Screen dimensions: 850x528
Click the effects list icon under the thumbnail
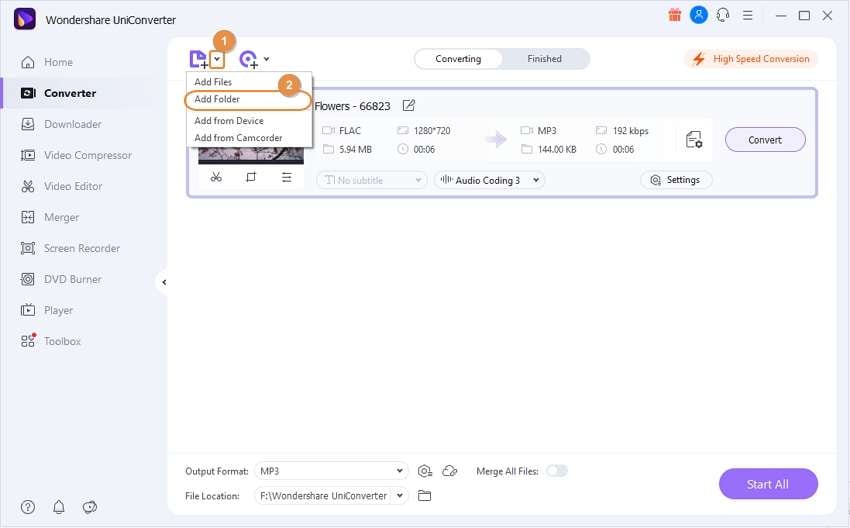click(287, 177)
